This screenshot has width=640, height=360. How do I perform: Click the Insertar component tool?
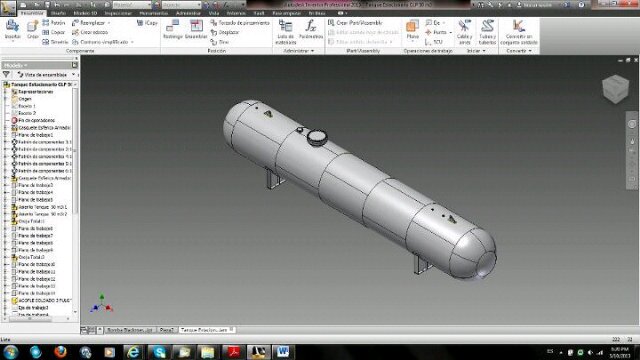12,29
